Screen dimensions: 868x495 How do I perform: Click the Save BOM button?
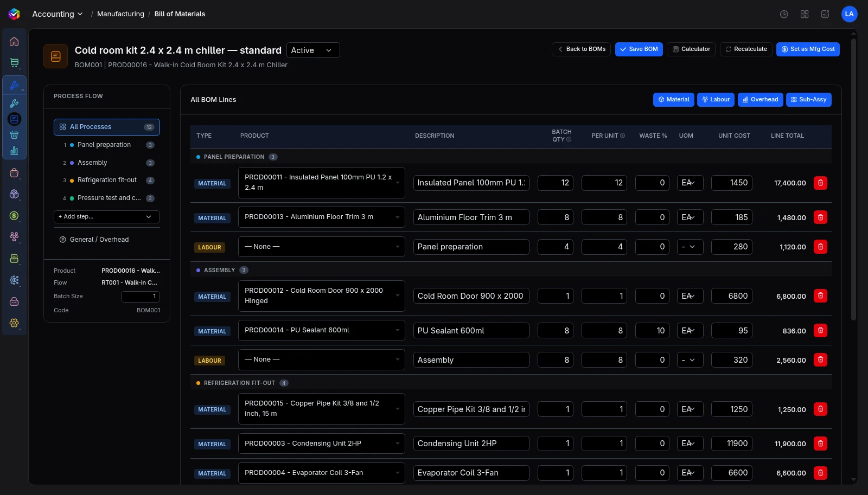point(639,49)
